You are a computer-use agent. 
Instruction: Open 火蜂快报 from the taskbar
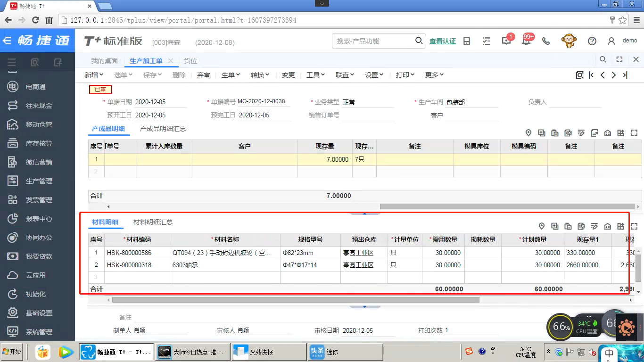point(270,352)
